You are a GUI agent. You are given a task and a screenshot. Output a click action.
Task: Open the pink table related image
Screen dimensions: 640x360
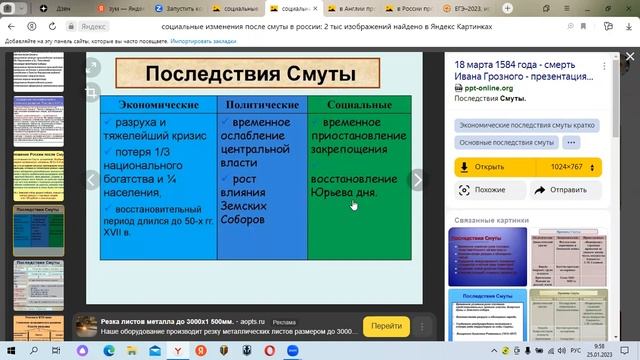pos(568,257)
